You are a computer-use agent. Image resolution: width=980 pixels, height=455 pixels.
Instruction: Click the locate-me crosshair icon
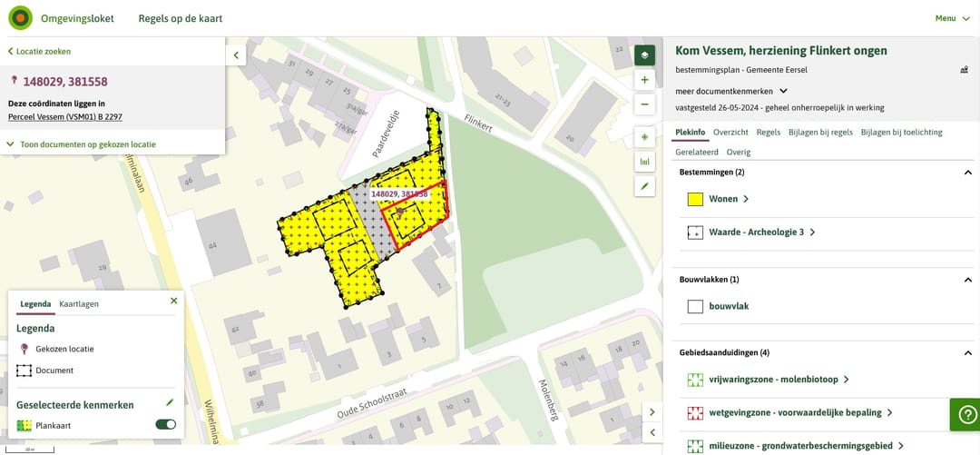[x=644, y=138]
